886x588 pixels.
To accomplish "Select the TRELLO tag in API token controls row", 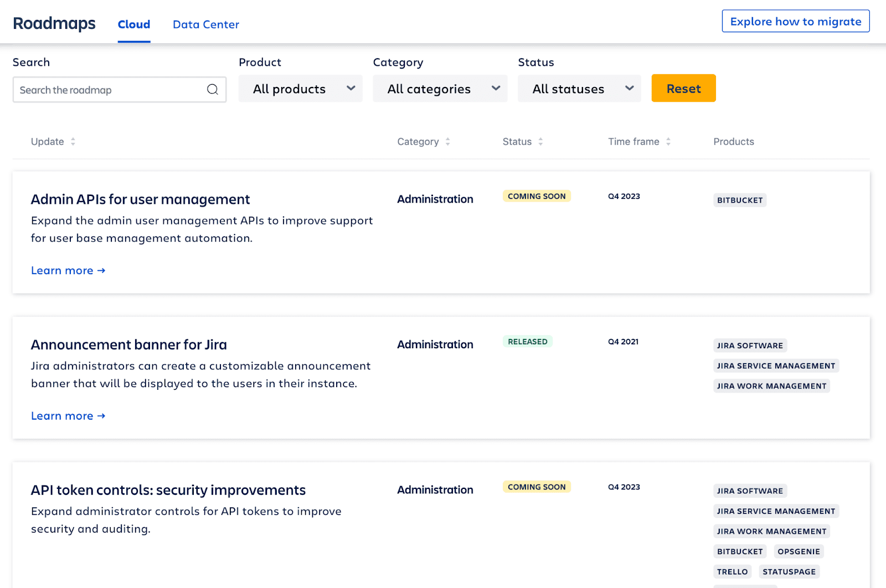I will tap(732, 571).
